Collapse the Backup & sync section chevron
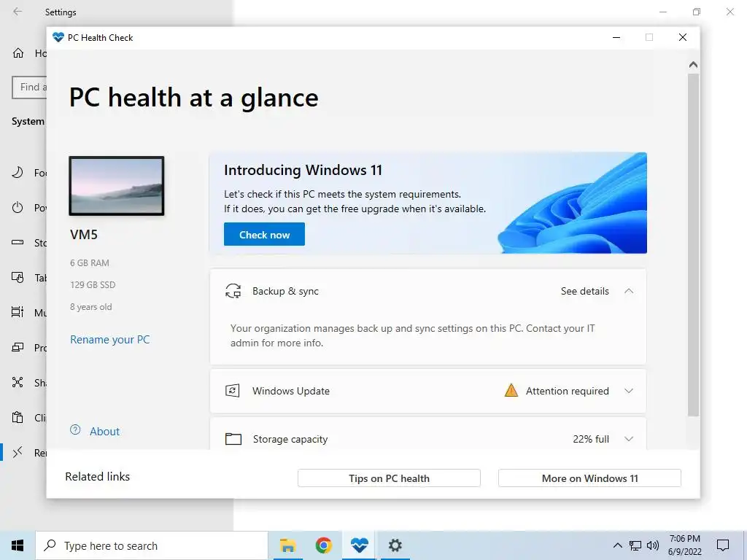This screenshot has width=747, height=560. click(x=628, y=291)
